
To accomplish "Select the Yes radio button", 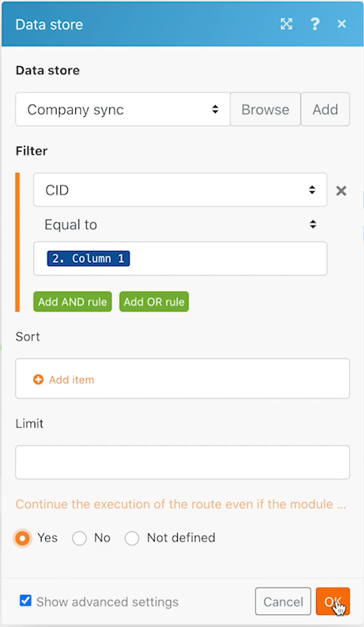I will (x=23, y=538).
